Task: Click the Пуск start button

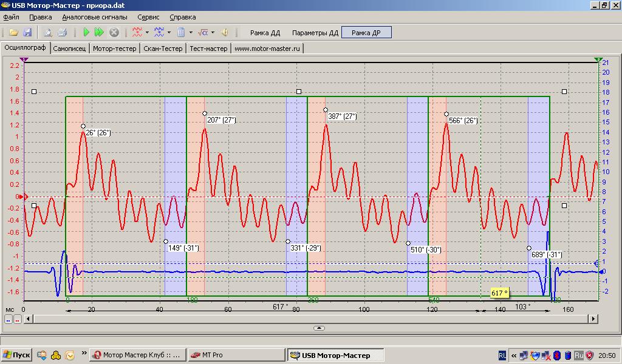Action: pyautogui.click(x=16, y=355)
